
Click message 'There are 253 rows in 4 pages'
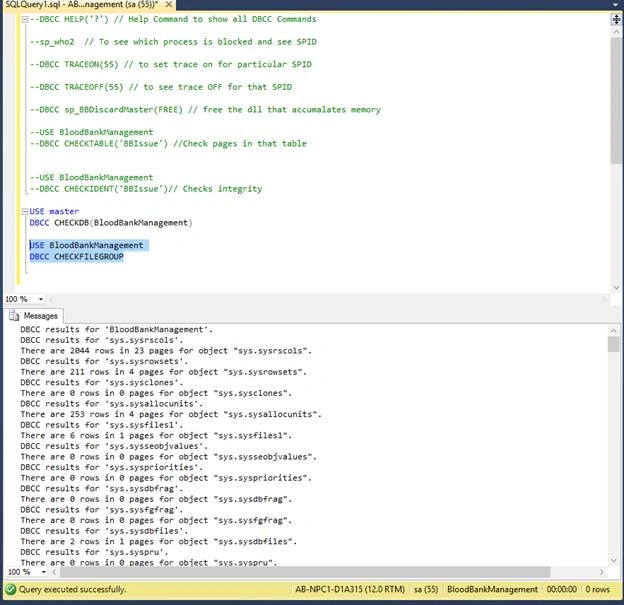171,414
